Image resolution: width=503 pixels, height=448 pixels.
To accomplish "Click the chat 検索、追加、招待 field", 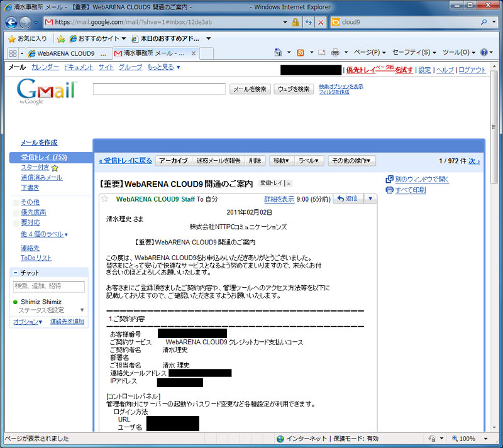I will pyautogui.click(x=49, y=286).
